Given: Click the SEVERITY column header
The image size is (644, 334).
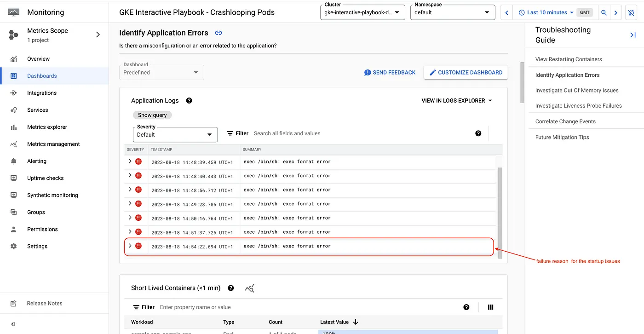Looking at the screenshot, I should coord(136,150).
